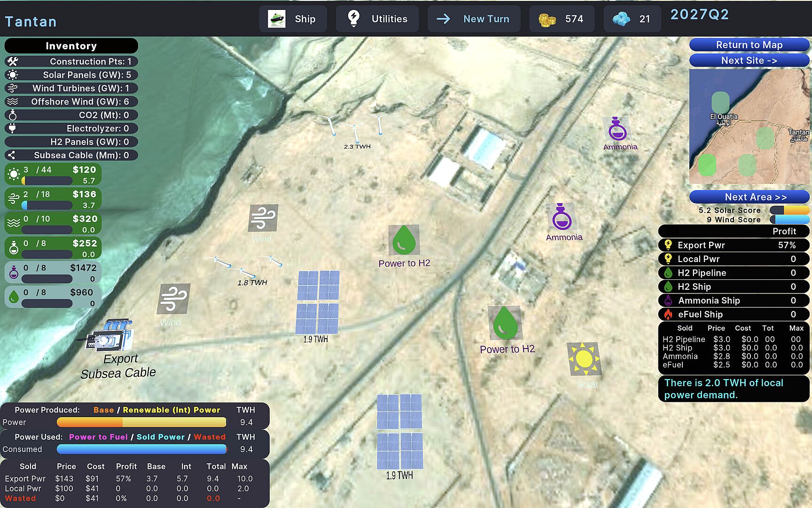Click the Power Produced bar
This screenshot has height=508, width=812.
(x=141, y=422)
